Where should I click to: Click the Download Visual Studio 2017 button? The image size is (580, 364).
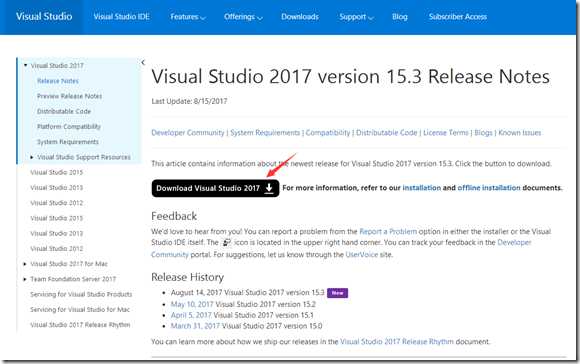point(215,188)
